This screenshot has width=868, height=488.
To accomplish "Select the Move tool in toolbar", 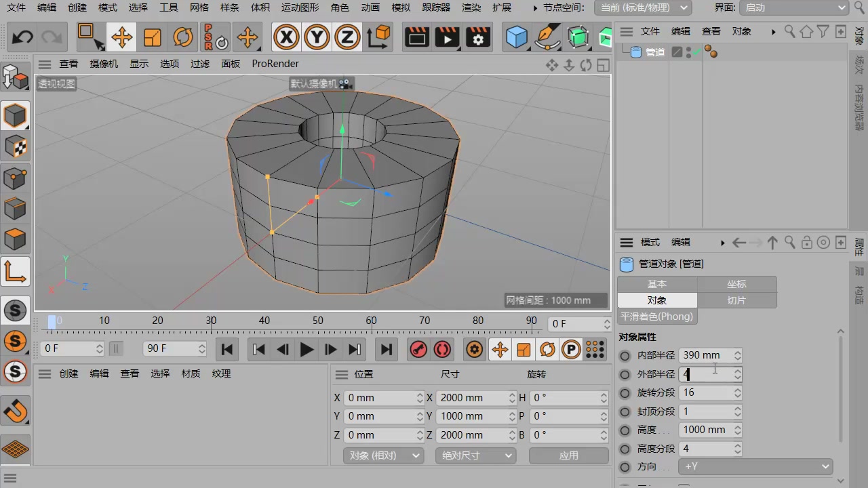I will click(x=121, y=37).
